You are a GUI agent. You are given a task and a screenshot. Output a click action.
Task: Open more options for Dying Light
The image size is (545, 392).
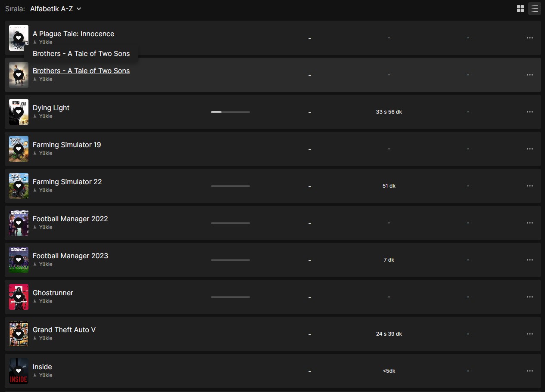tap(530, 112)
